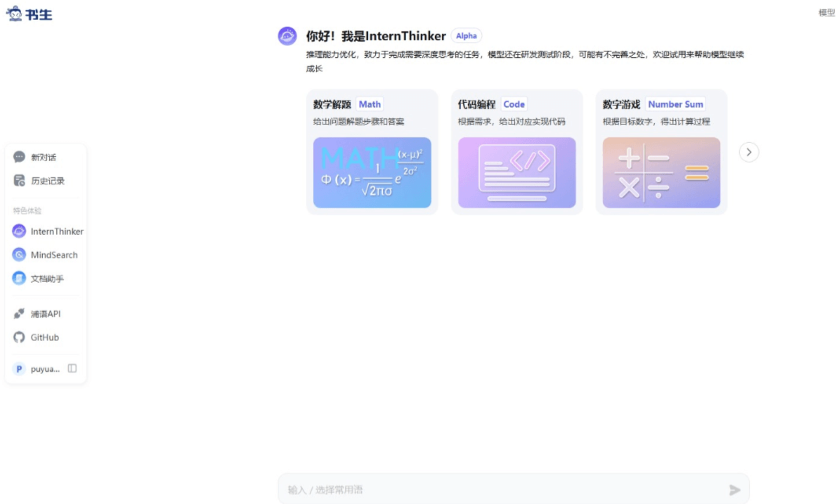The height and width of the screenshot is (504, 836).
Task: Open 新对话 in the sidebar
Action: (44, 157)
